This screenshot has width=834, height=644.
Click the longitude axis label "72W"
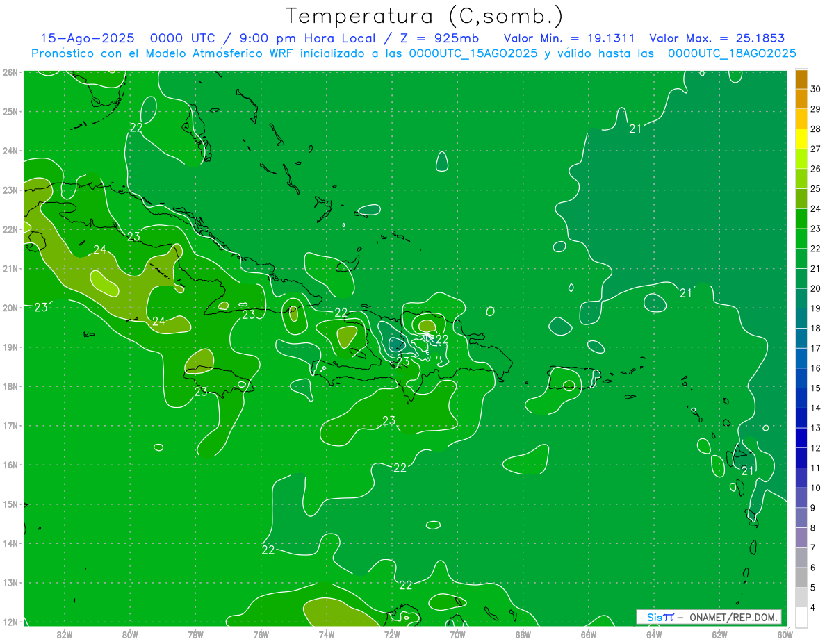(392, 634)
